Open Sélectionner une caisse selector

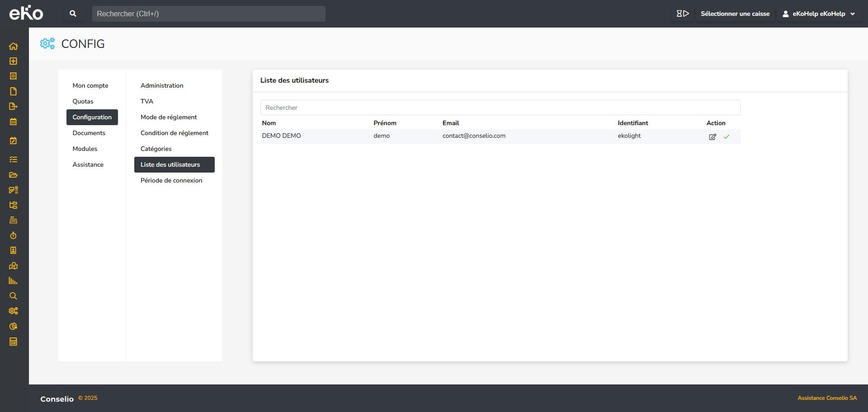[735, 14]
